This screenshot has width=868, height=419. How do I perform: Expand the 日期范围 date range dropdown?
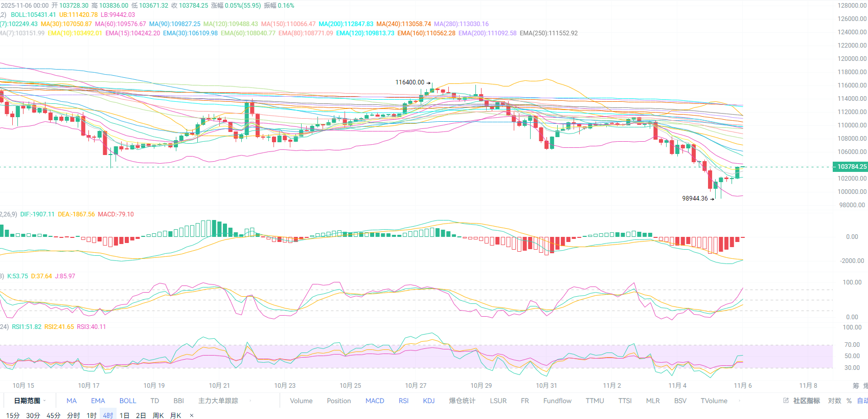30,401
